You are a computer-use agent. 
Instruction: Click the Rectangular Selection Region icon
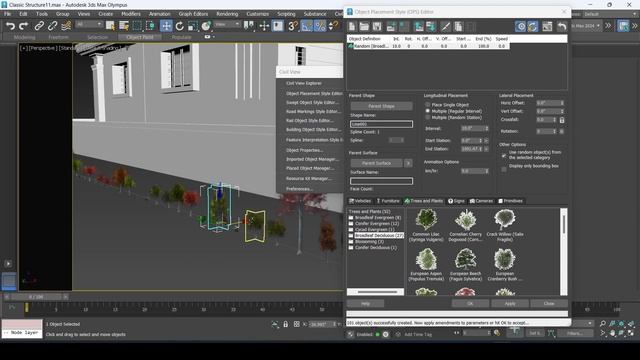tap(137, 26)
